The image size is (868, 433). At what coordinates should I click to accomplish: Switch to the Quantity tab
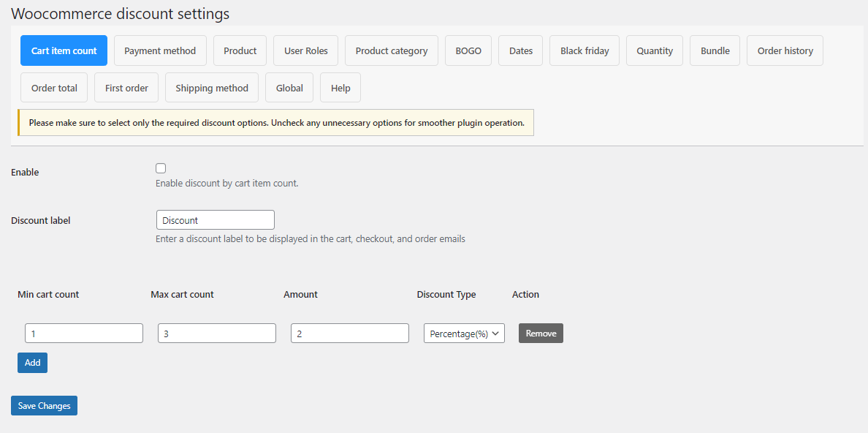654,50
